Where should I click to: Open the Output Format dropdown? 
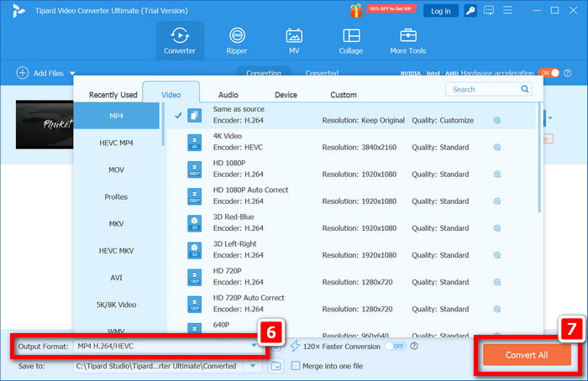tap(254, 346)
